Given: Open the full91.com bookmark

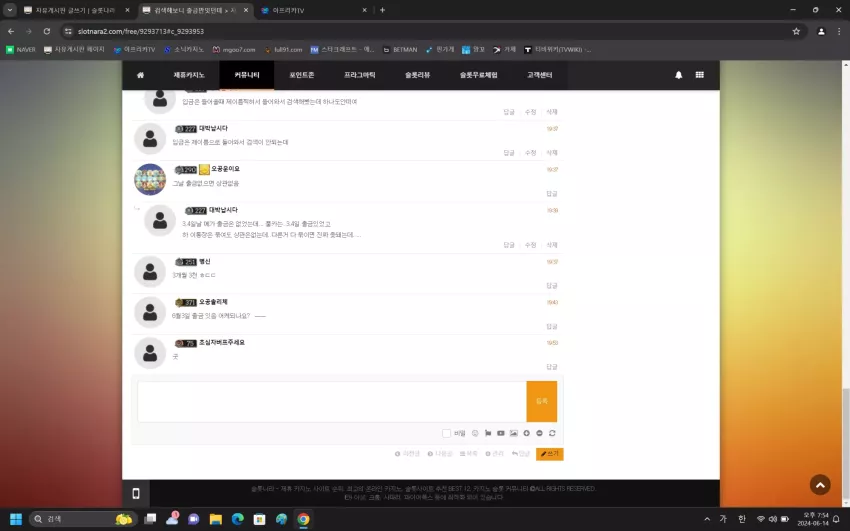Looking at the screenshot, I should coord(284,50).
